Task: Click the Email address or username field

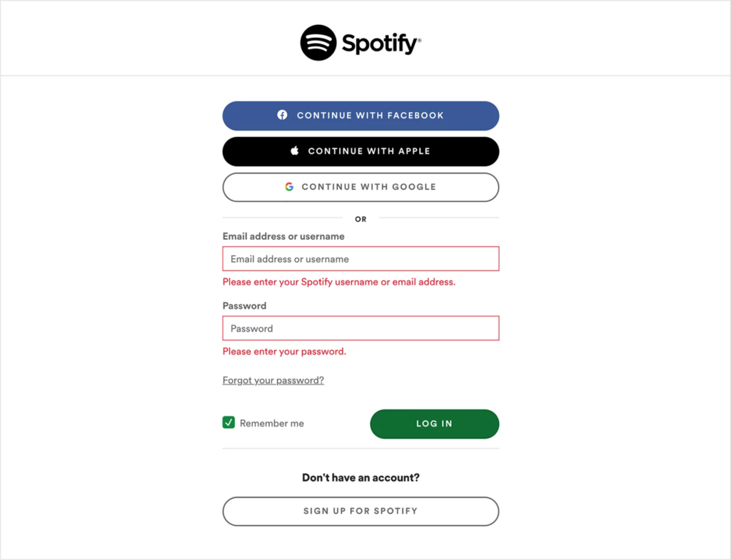Action: [x=361, y=258]
